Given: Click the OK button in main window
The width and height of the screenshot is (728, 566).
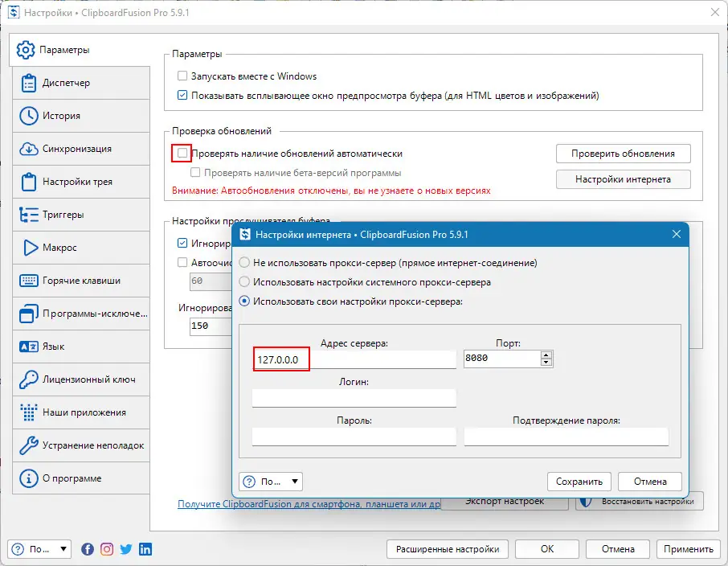Looking at the screenshot, I should click(547, 549).
